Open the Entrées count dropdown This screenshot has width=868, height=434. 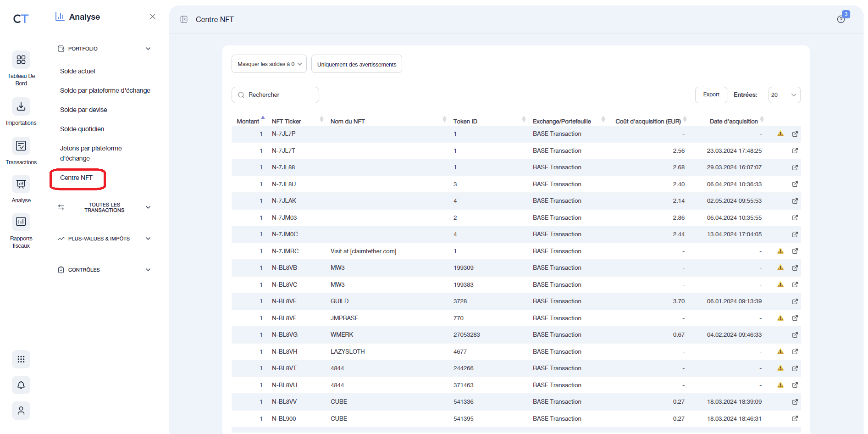(784, 95)
